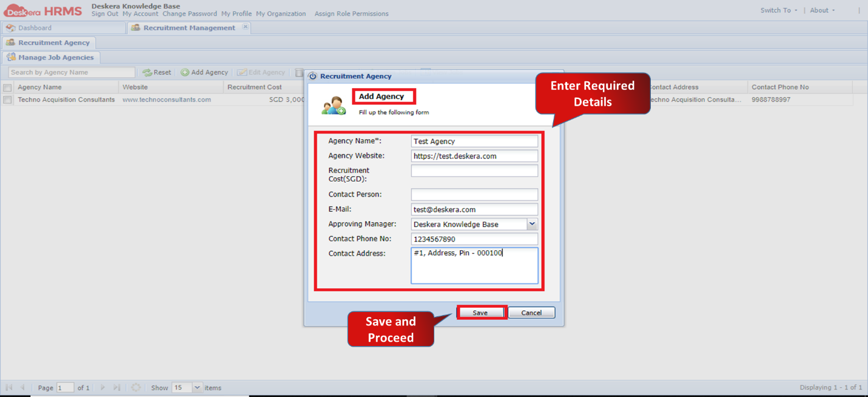
Task: Click the delete trash icon in toolbar
Action: click(x=299, y=72)
